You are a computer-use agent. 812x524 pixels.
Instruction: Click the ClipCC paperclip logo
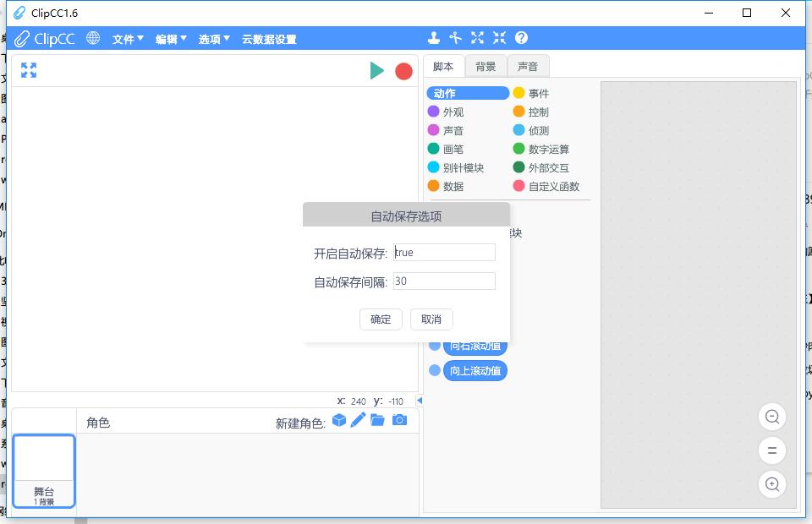[45, 39]
